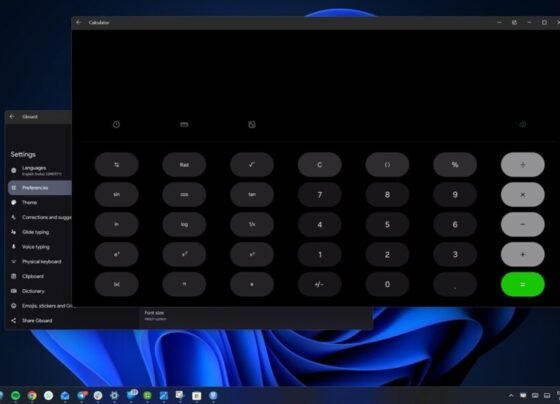560x404 pixels.
Task: Open Corrections and suggestions in Gboard
Action: point(40,217)
